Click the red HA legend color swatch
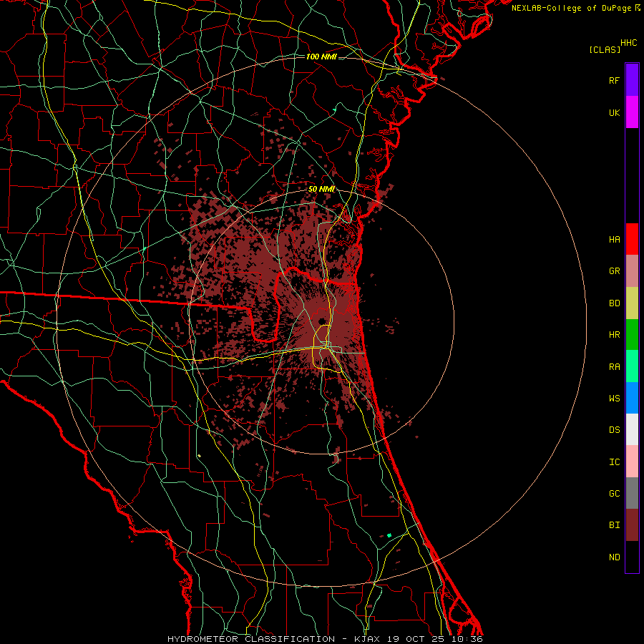The height and width of the screenshot is (644, 644). 632,239
